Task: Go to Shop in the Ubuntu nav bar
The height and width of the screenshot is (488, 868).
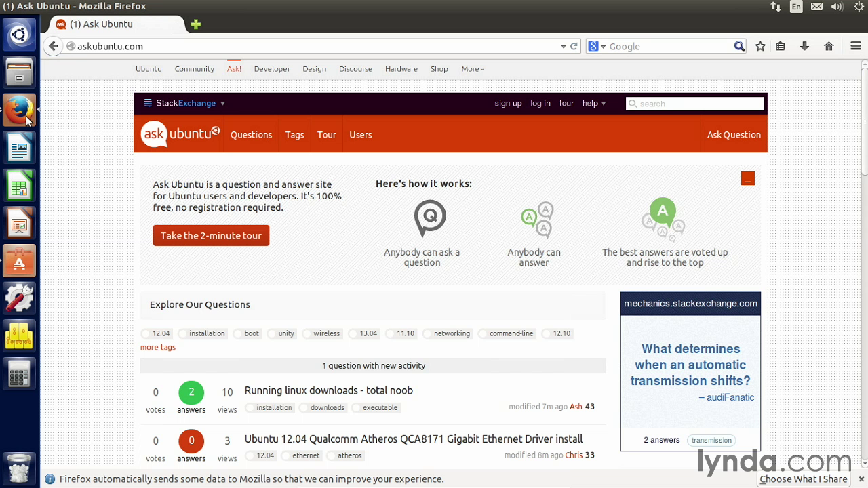Action: click(439, 69)
